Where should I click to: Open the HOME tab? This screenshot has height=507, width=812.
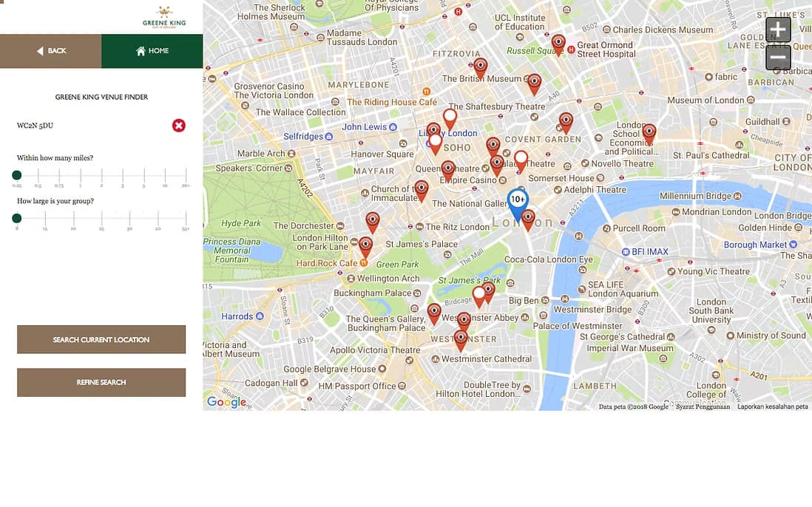coord(152,51)
